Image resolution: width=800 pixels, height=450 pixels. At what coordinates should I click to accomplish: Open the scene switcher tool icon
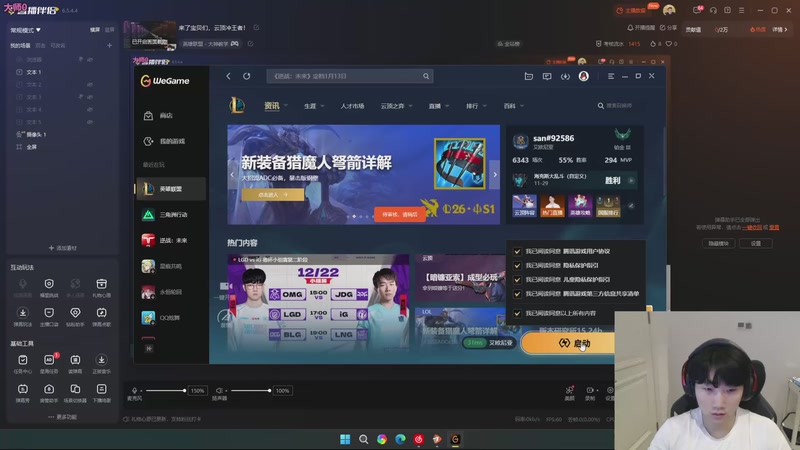click(x=75, y=389)
